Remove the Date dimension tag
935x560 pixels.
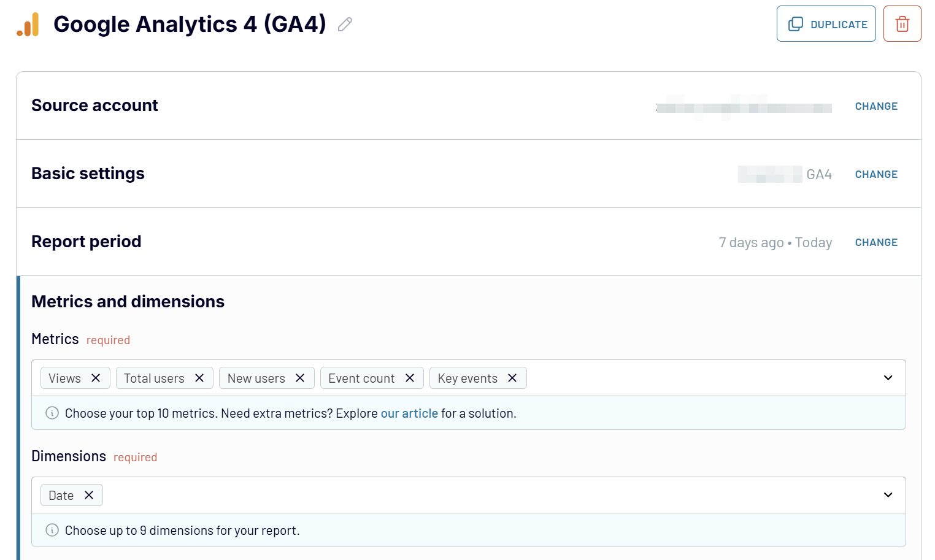pyautogui.click(x=89, y=495)
